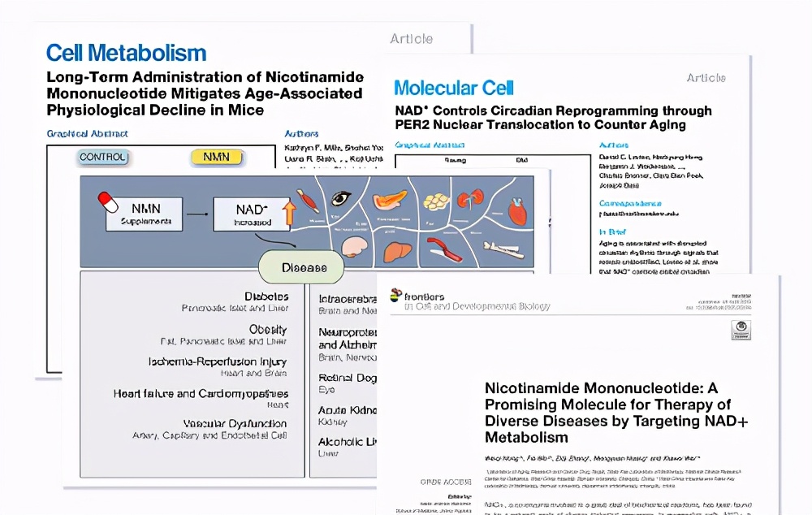
Task: Click the in Cell and Developmental Biology journal name
Action: pyautogui.click(x=477, y=307)
